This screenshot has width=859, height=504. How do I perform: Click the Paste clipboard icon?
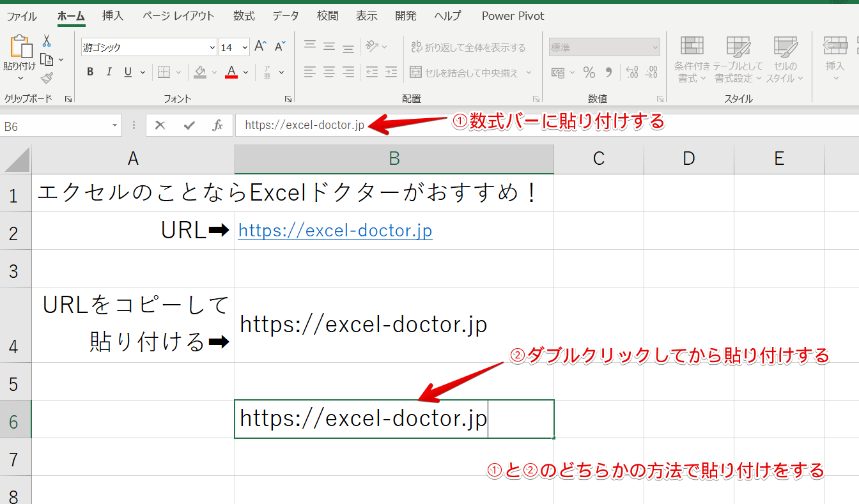(x=20, y=47)
